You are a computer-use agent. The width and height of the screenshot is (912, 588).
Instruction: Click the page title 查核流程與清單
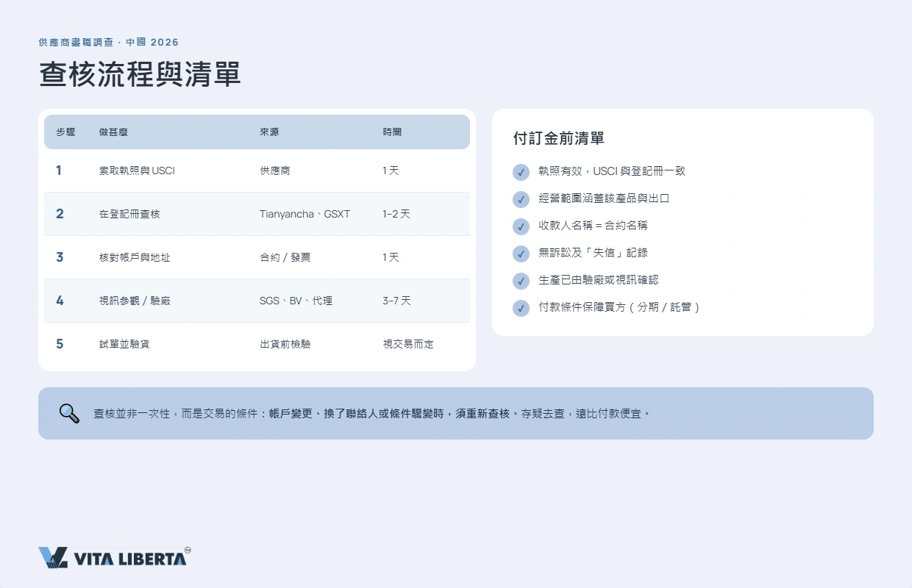(x=140, y=74)
